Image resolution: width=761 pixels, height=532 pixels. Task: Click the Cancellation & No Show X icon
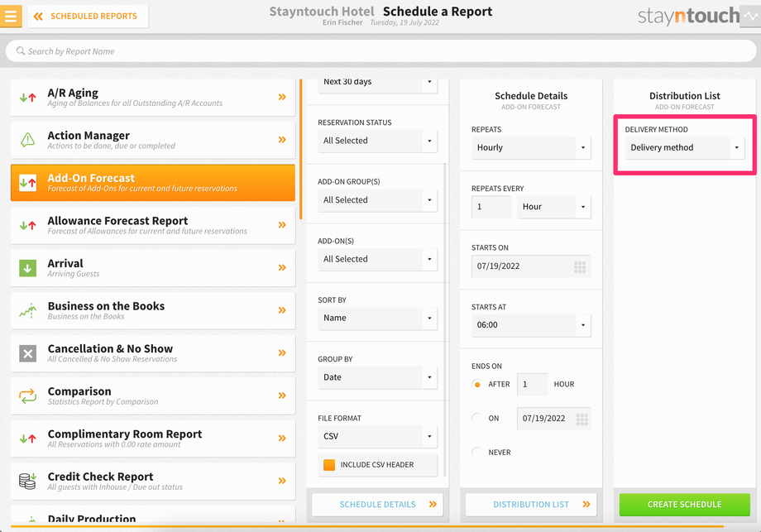(x=27, y=353)
